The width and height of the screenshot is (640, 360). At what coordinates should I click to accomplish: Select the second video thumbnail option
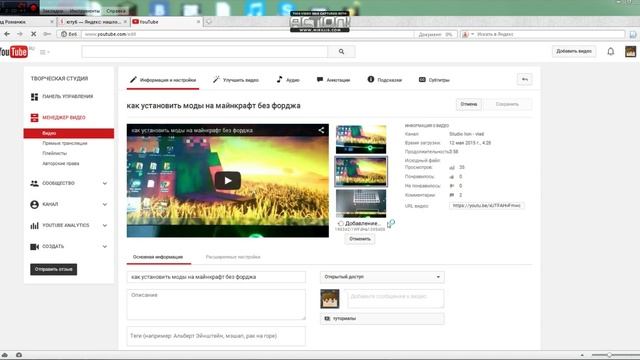(361, 172)
